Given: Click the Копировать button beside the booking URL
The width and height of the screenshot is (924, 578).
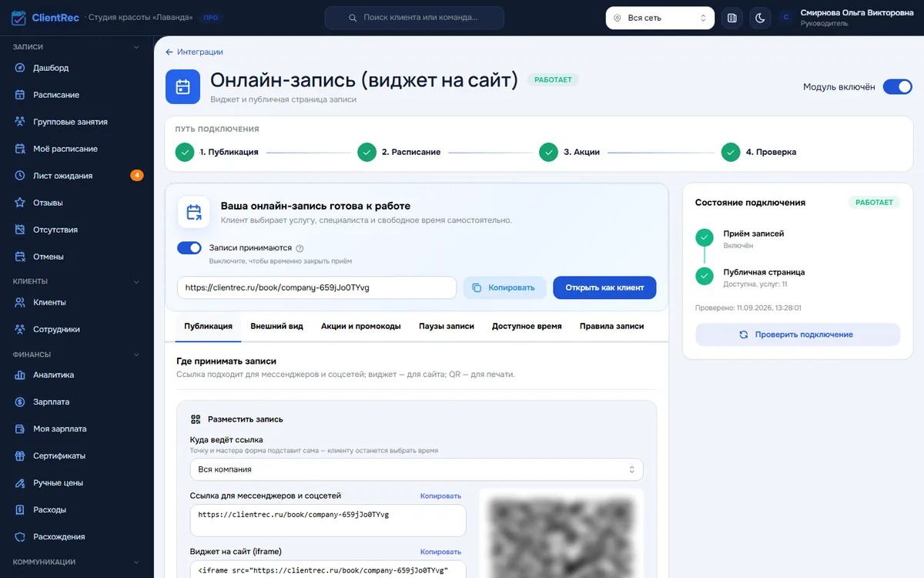Looking at the screenshot, I should coord(504,287).
